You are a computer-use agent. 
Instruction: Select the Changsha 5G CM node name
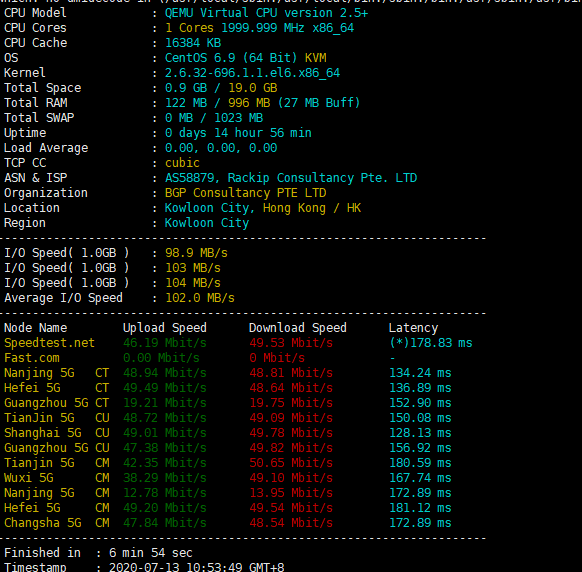point(56,523)
